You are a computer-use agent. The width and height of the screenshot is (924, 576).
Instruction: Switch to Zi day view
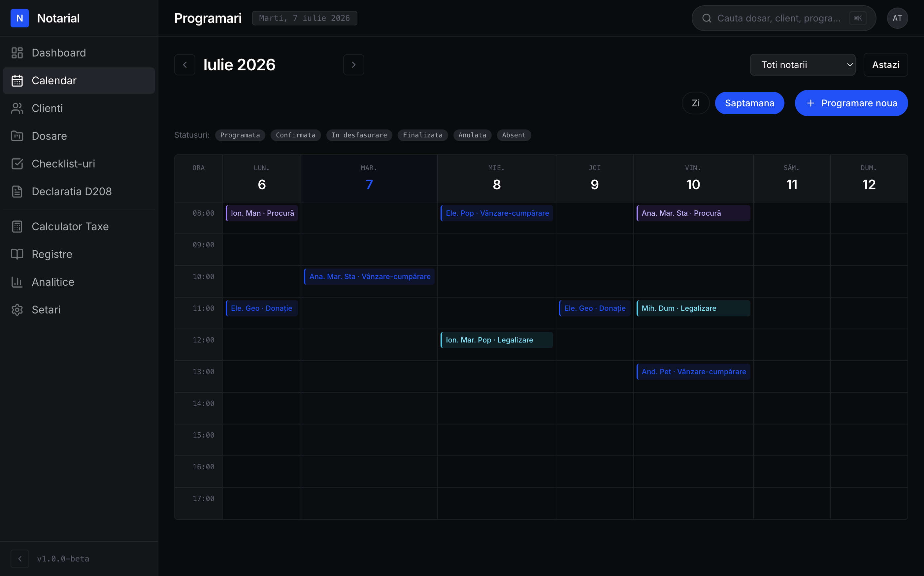696,103
